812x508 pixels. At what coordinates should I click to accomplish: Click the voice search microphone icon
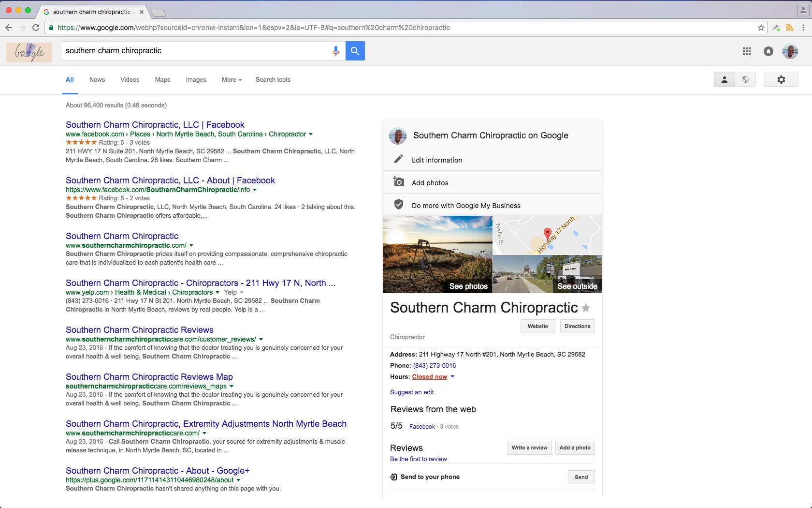(335, 51)
